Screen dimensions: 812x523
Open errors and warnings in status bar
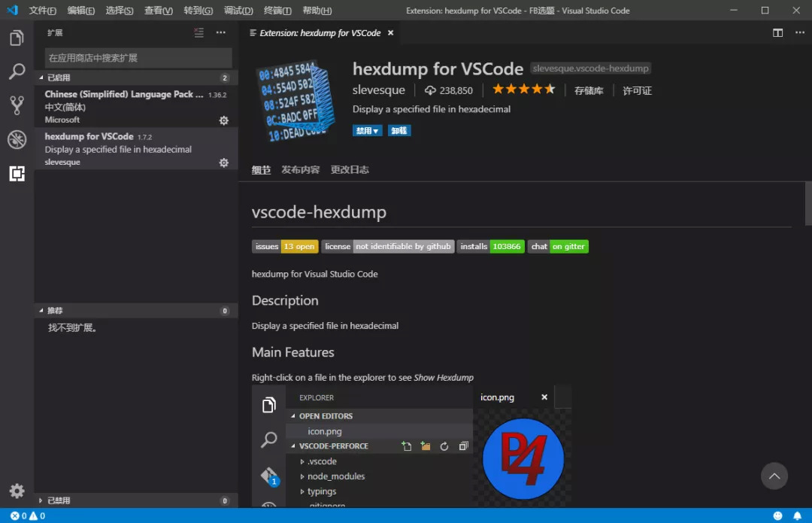click(x=28, y=515)
